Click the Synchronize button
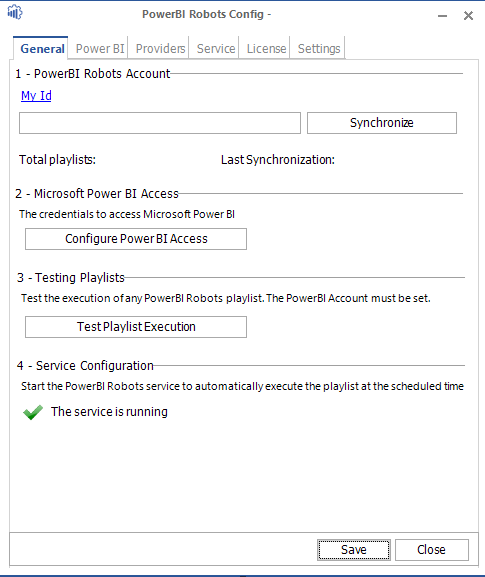 (x=382, y=123)
